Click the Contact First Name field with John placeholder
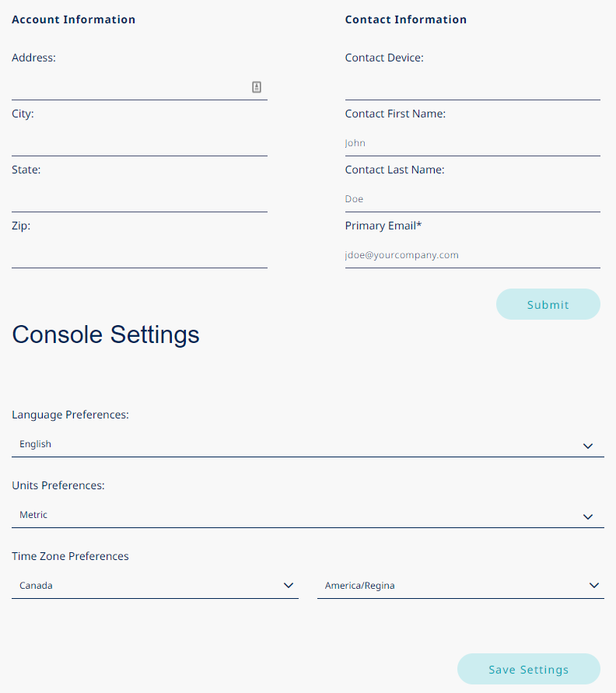616x693 pixels. point(472,143)
